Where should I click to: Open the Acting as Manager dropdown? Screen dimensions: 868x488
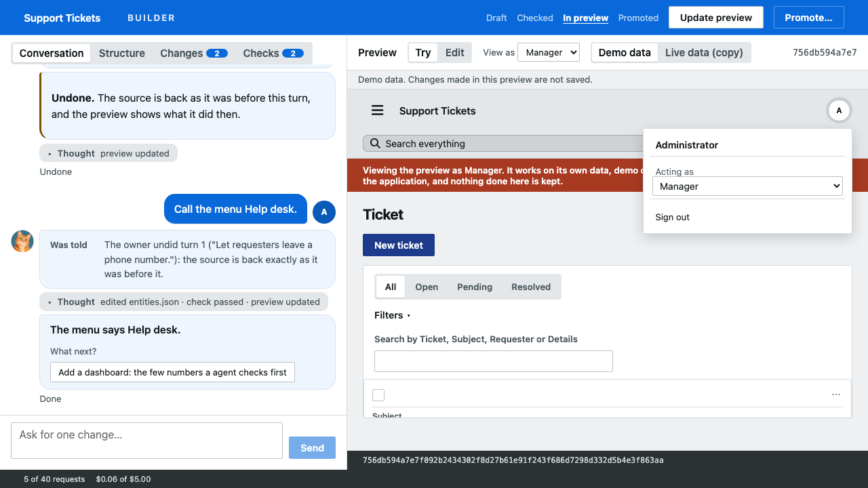pyautogui.click(x=747, y=186)
